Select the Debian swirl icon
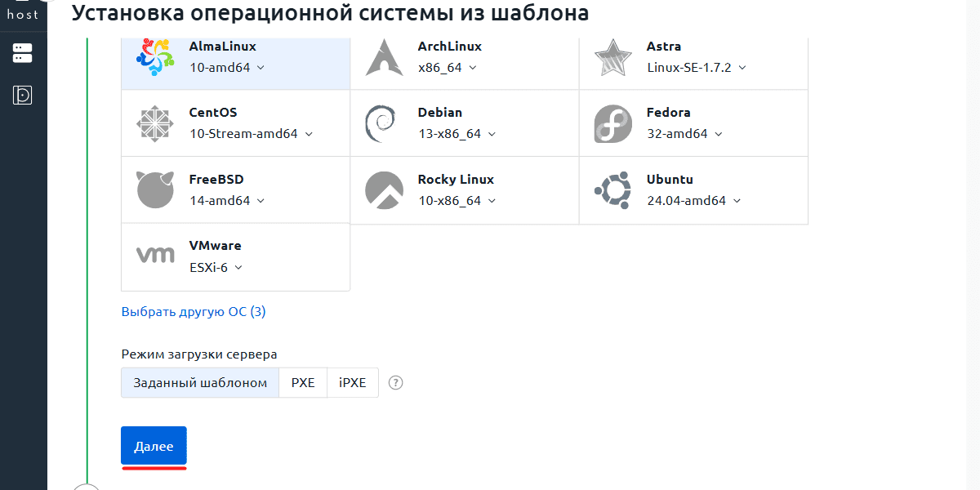Viewport: 980px width, 490px height. pyautogui.click(x=381, y=123)
